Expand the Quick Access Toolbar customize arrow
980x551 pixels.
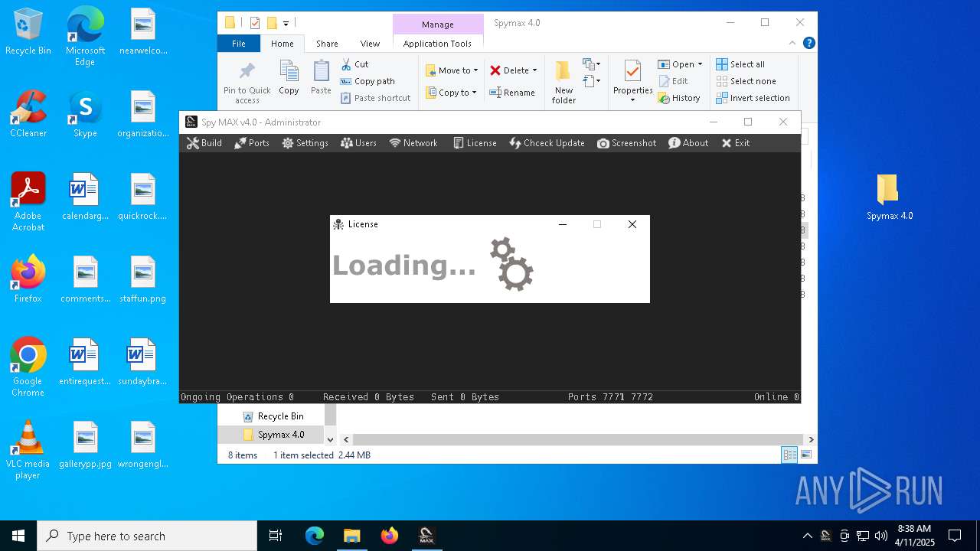[x=286, y=23]
